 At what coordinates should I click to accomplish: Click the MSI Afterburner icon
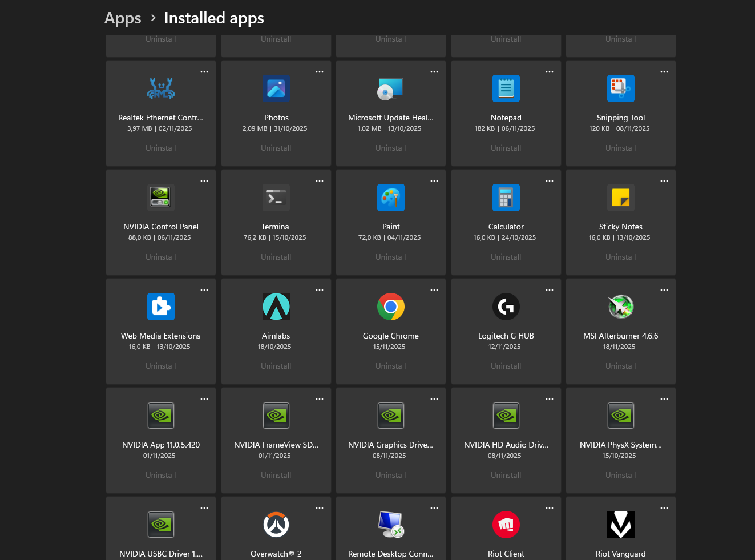click(621, 307)
